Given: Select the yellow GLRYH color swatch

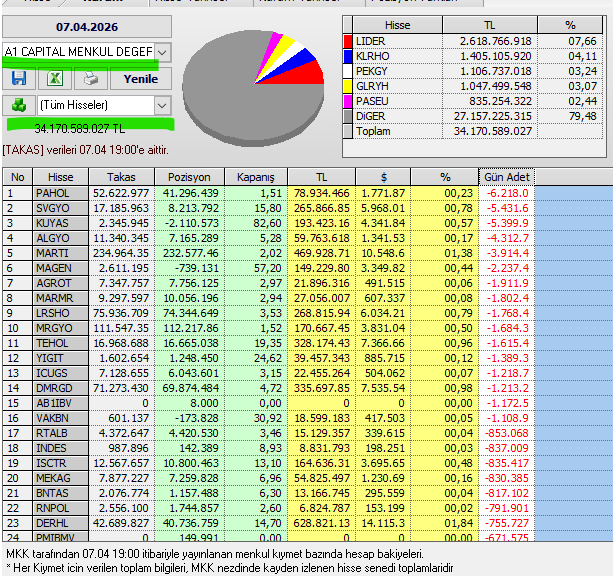Looking at the screenshot, I should coord(348,86).
